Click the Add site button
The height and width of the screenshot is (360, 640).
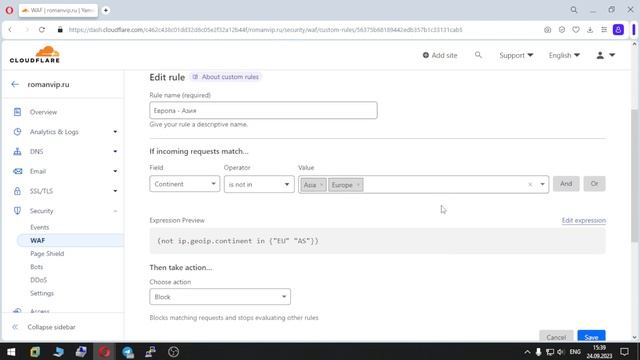pyautogui.click(x=440, y=55)
